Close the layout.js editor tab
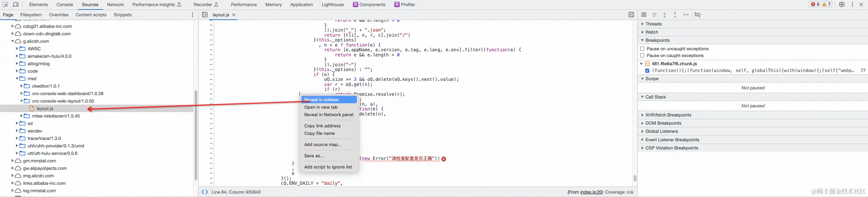The width and height of the screenshot is (868, 197). click(234, 15)
